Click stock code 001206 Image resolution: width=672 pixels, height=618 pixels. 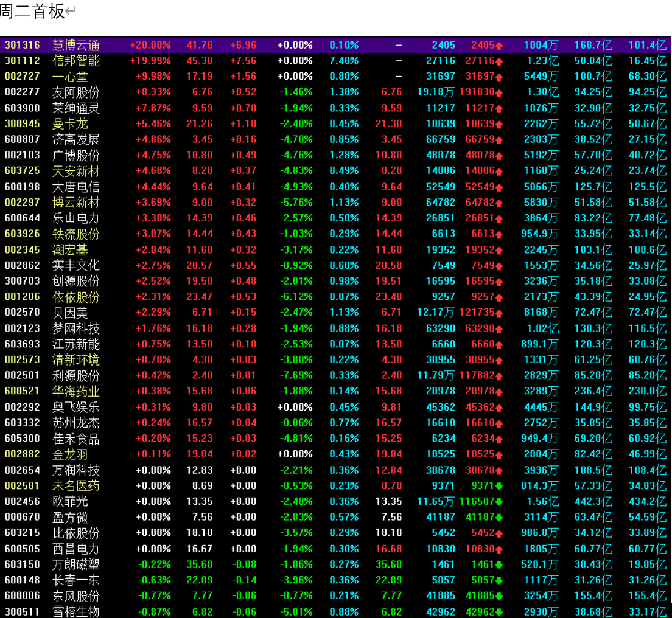[23, 297]
